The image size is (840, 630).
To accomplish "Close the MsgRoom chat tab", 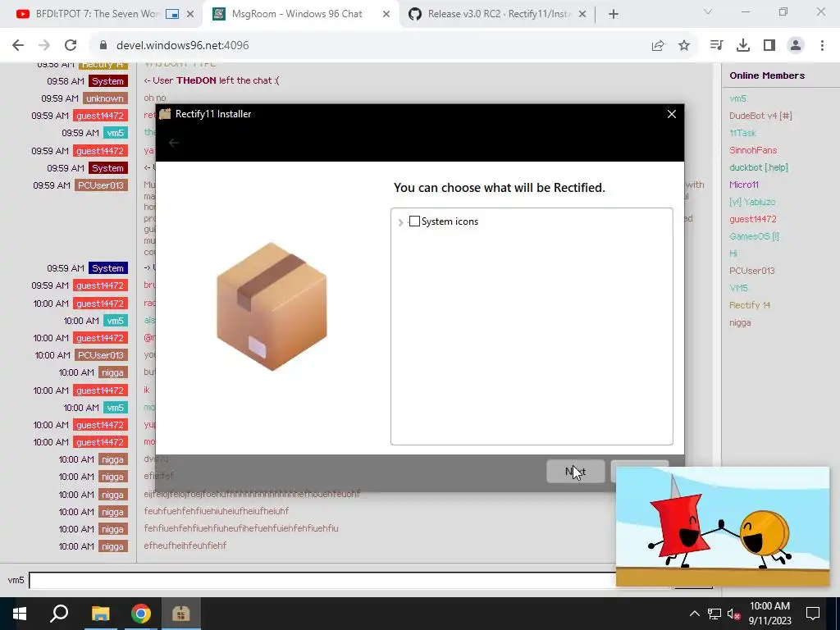I will click(386, 15).
